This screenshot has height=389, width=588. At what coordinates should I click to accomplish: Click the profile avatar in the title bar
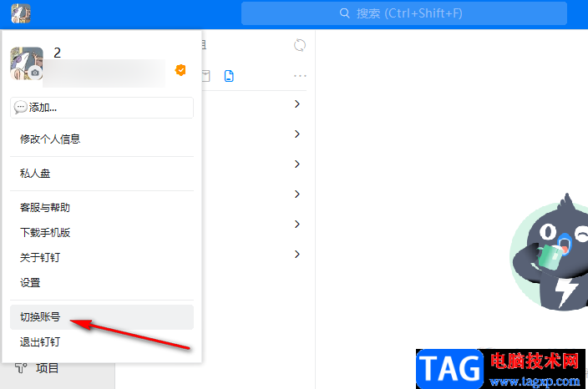pos(21,13)
